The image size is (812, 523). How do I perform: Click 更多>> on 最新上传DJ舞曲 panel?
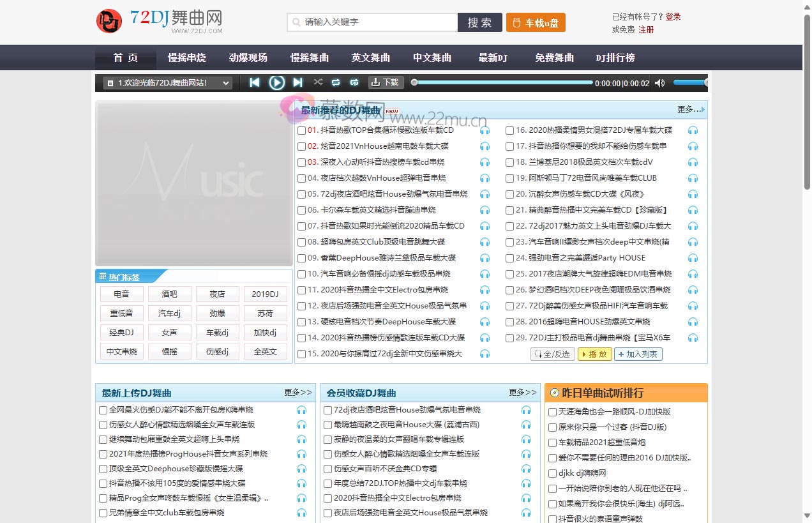click(297, 393)
